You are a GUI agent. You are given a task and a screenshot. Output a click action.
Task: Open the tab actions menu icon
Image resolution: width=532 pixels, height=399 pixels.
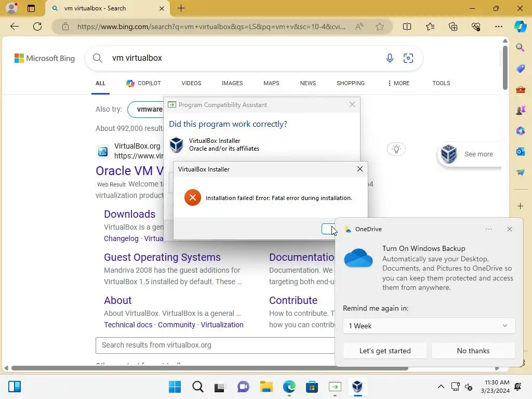pos(31,8)
